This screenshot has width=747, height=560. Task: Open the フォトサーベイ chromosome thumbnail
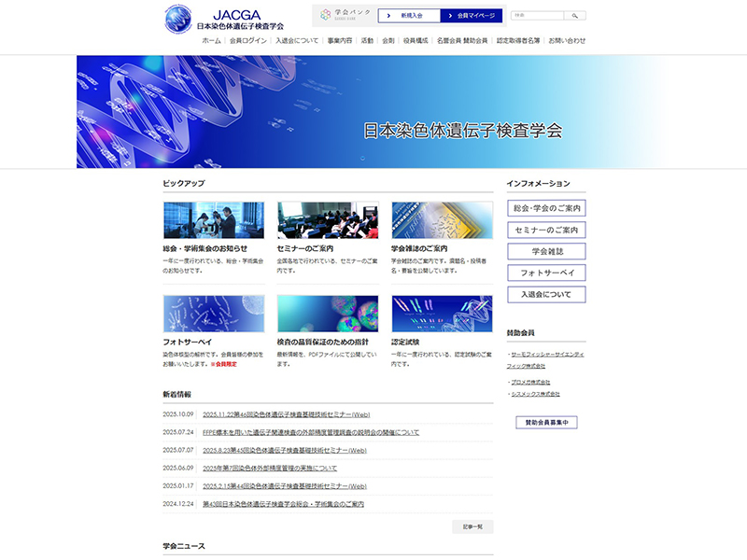pyautogui.click(x=213, y=315)
